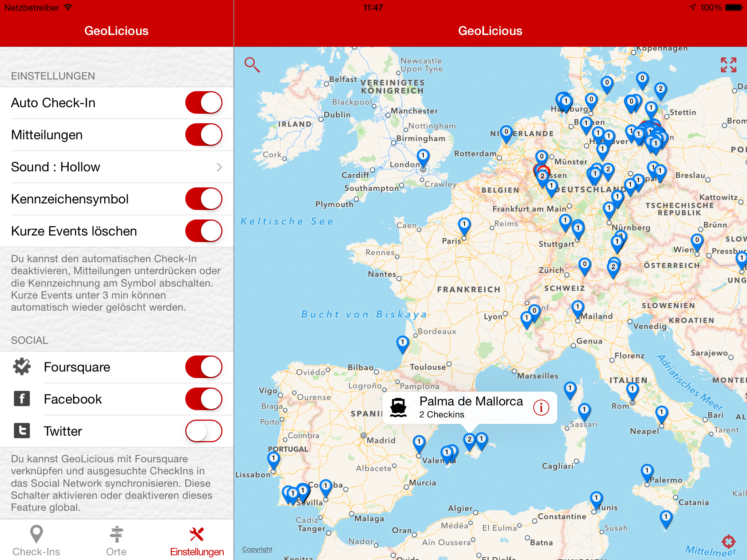Enable the Twitter switch
The height and width of the screenshot is (560, 747).
(204, 431)
